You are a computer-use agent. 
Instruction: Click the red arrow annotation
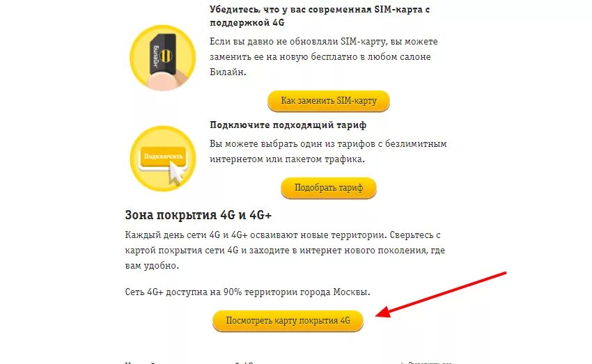pos(441,294)
